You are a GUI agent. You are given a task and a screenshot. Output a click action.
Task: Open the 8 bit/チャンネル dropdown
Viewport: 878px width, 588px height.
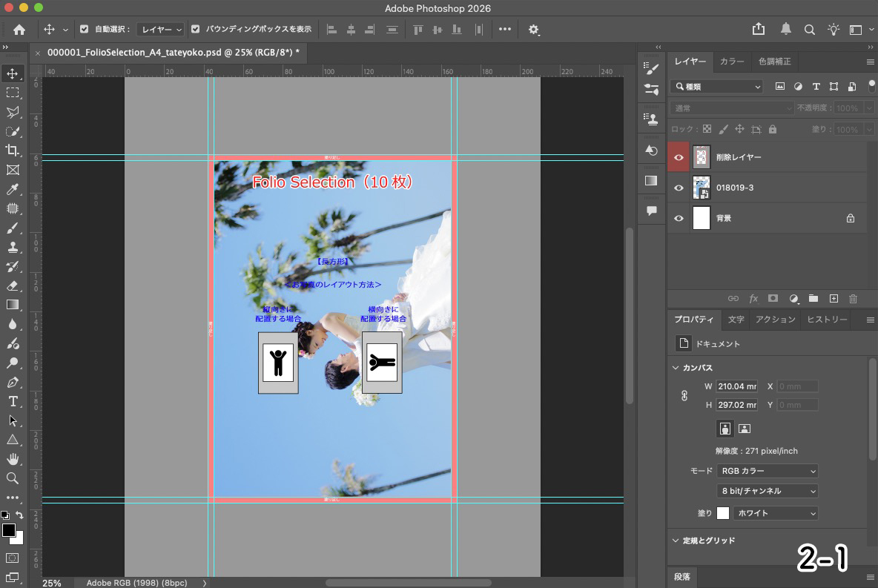[x=768, y=491]
